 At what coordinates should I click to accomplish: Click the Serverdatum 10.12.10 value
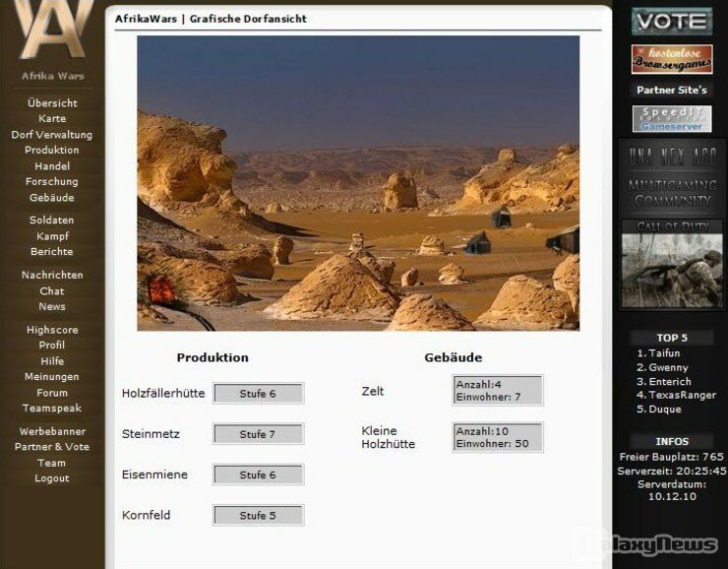point(672,496)
